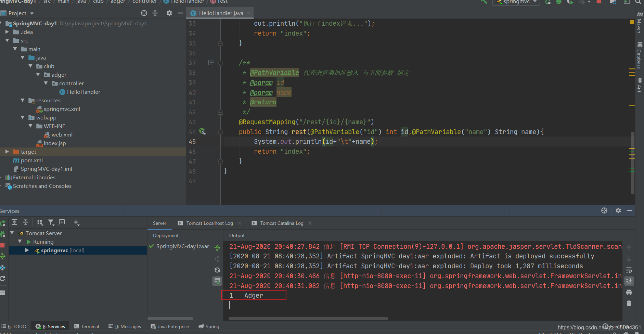
Task: Collapse the java folder
Action: point(23,57)
